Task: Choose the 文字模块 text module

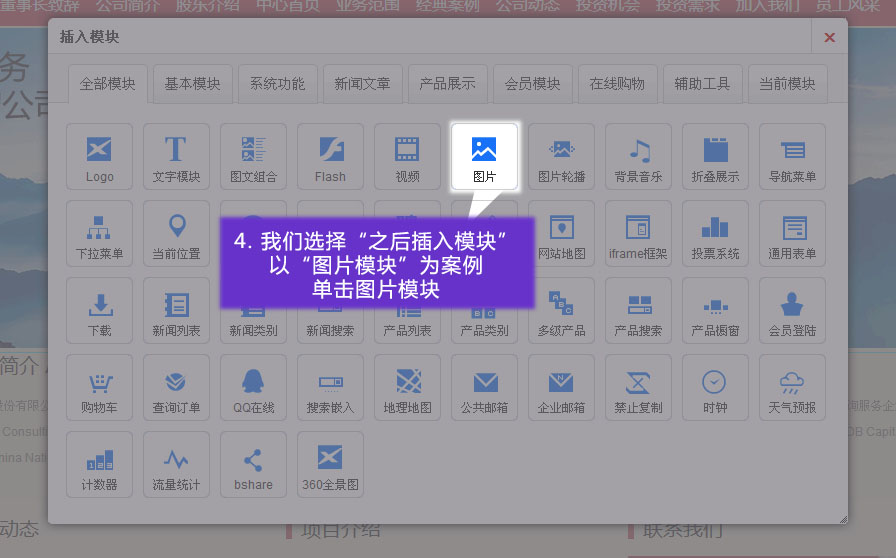Action: click(176, 156)
